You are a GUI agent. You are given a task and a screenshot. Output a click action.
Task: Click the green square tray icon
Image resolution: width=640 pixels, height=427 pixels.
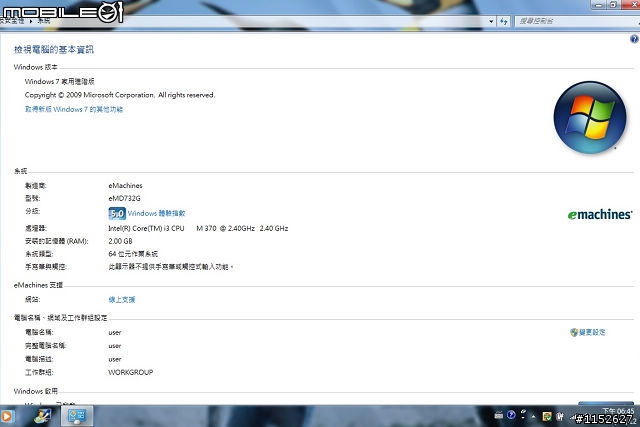tap(547, 416)
